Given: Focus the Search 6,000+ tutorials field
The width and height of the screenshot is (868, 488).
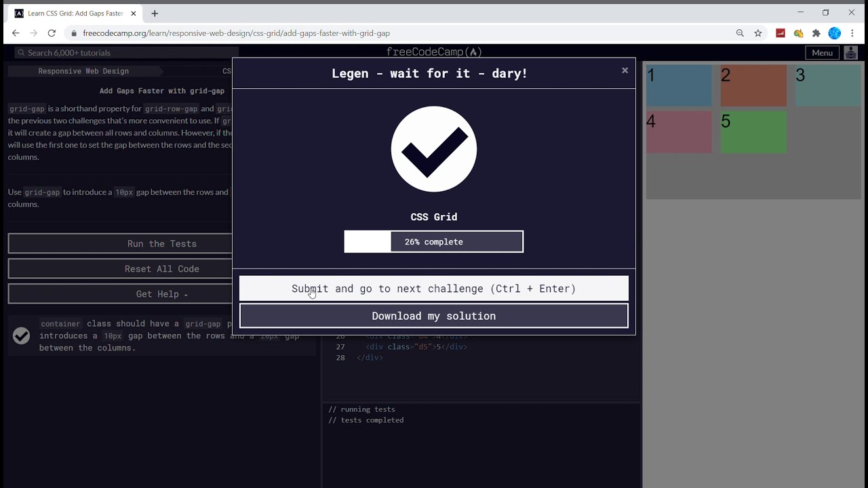Looking at the screenshot, I should [126, 53].
